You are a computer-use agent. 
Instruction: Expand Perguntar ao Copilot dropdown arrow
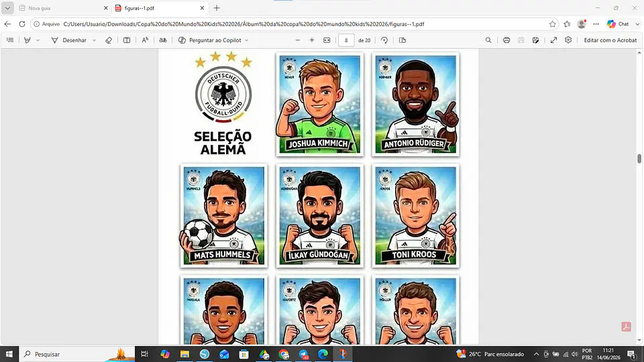click(x=246, y=40)
